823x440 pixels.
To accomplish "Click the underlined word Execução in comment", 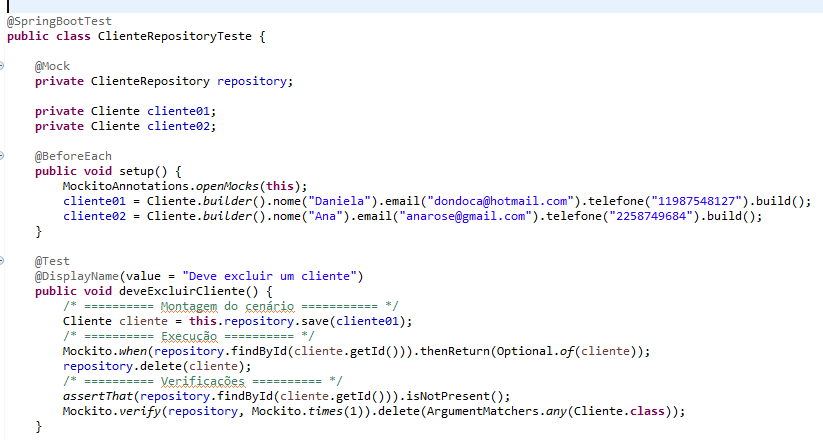I will (189, 336).
